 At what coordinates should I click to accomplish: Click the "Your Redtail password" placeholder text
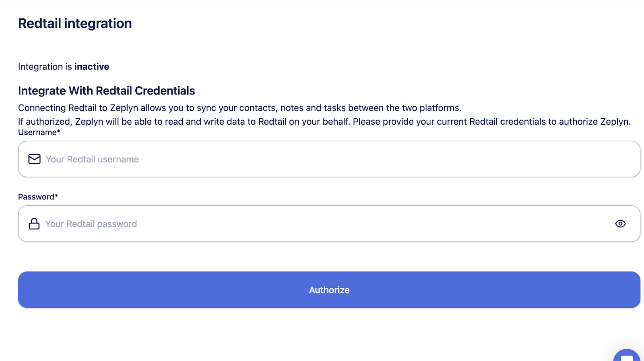[91, 224]
